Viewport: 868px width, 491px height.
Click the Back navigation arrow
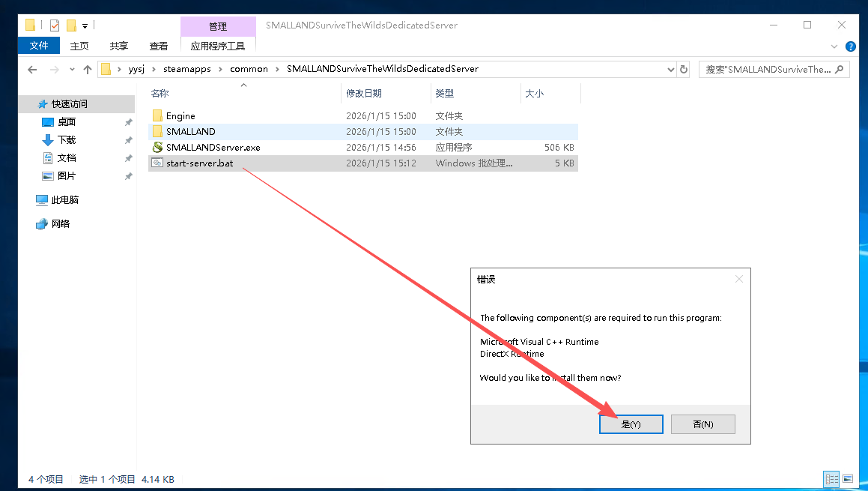pyautogui.click(x=32, y=69)
